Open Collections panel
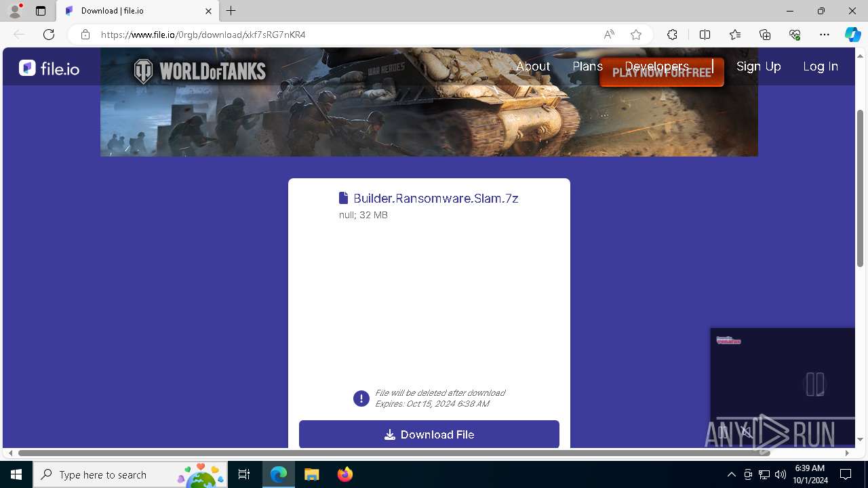 point(765,35)
